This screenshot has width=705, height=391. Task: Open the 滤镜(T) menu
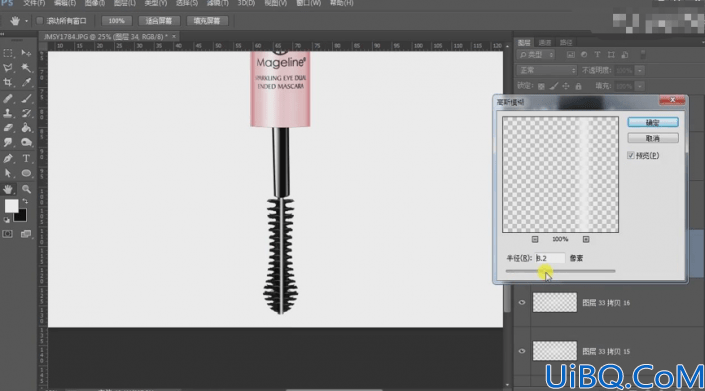tap(218, 3)
